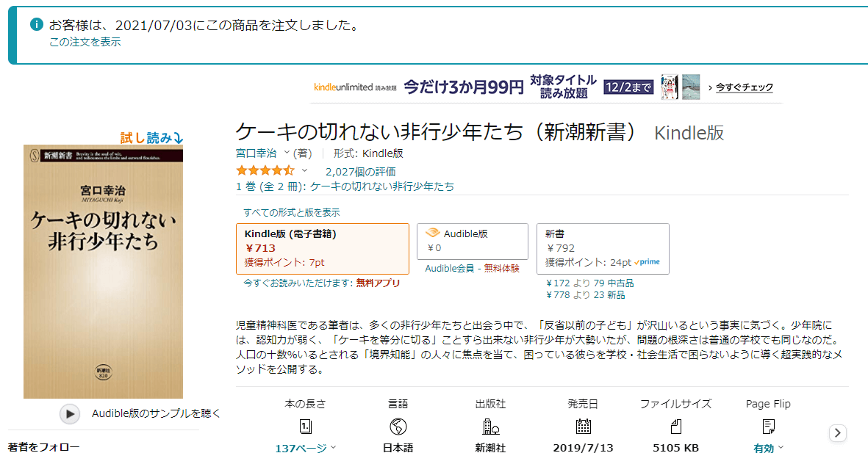Click the 出版社 building icon
868x453 pixels.
click(490, 427)
